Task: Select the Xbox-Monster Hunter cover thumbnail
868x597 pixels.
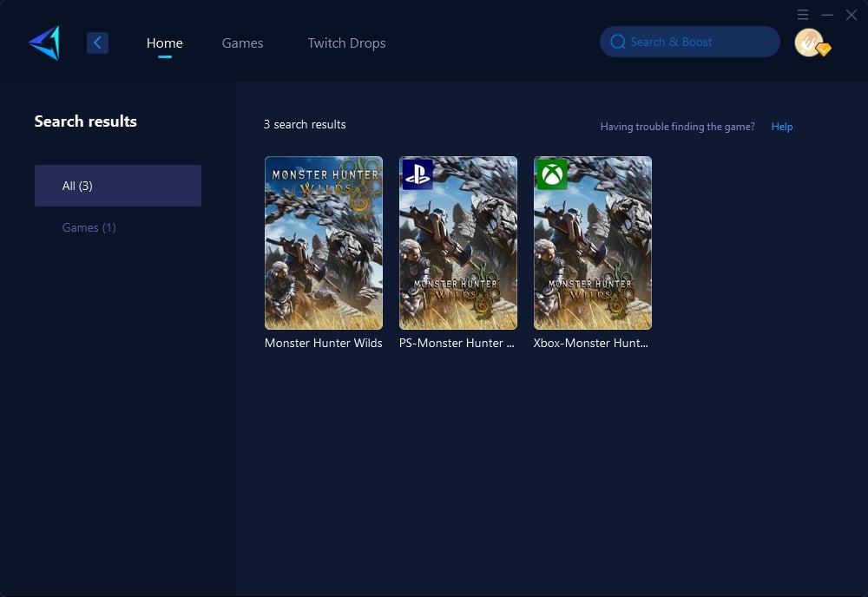Action: point(593,243)
